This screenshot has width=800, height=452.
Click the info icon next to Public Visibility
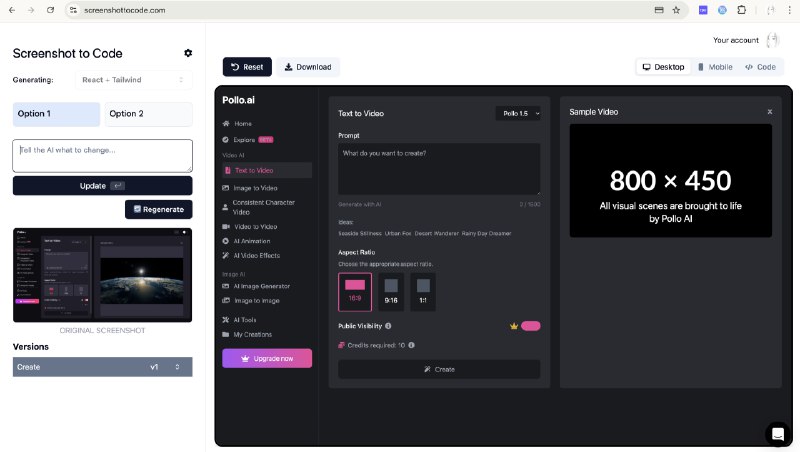[388, 326]
